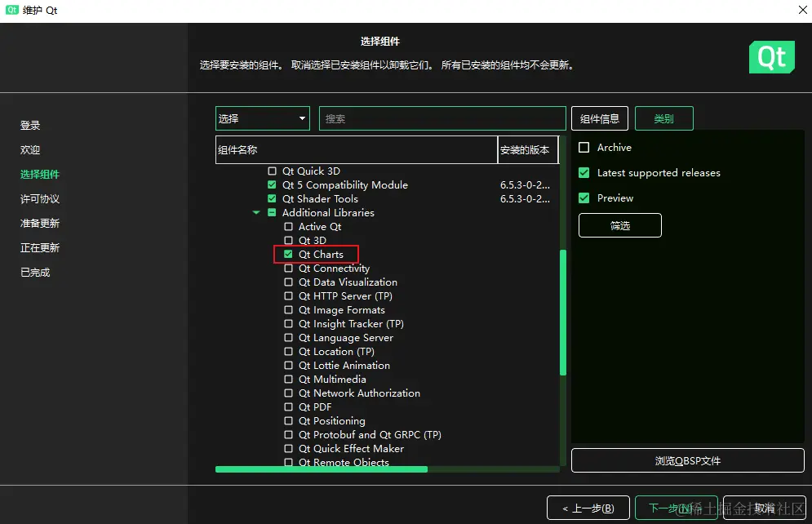The image size is (812, 524).
Task: Check Qt Multimedia
Action: pos(288,379)
